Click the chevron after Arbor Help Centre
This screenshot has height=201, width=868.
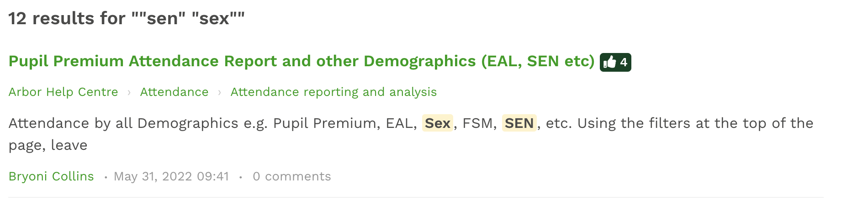coord(129,93)
